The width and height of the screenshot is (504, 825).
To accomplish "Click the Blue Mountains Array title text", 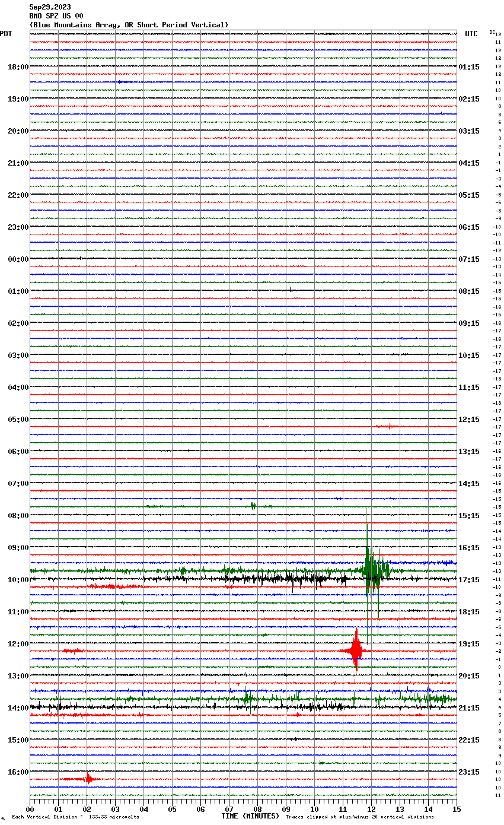I will pyautogui.click(x=129, y=25).
